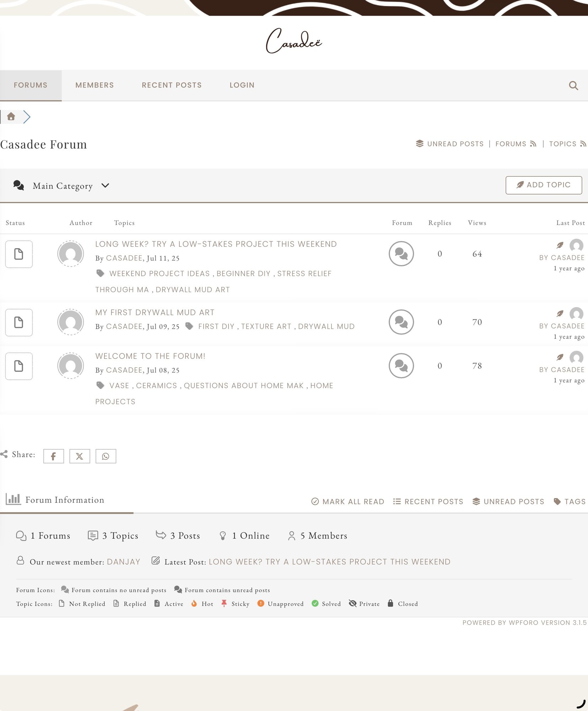
Task: Click tag Weekend Project Ideas
Action: click(x=160, y=274)
